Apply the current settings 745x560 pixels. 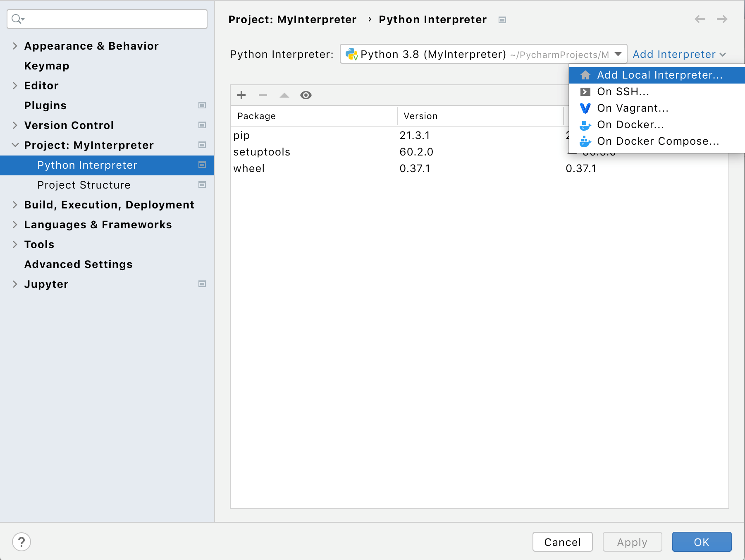click(632, 542)
